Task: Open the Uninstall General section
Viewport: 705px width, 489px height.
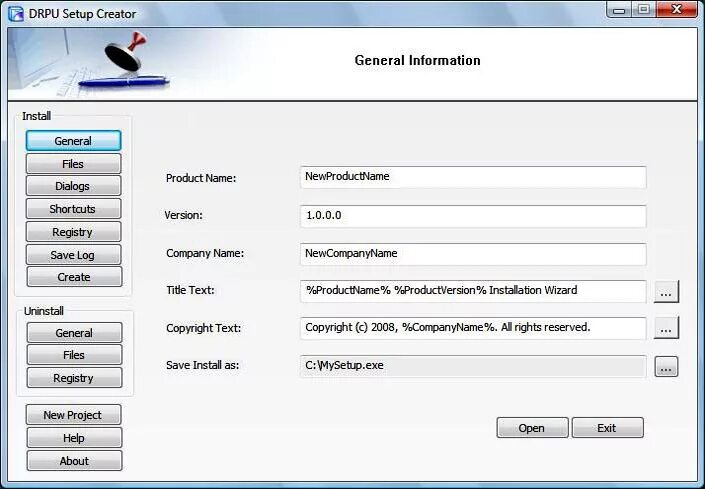Action: [74, 333]
